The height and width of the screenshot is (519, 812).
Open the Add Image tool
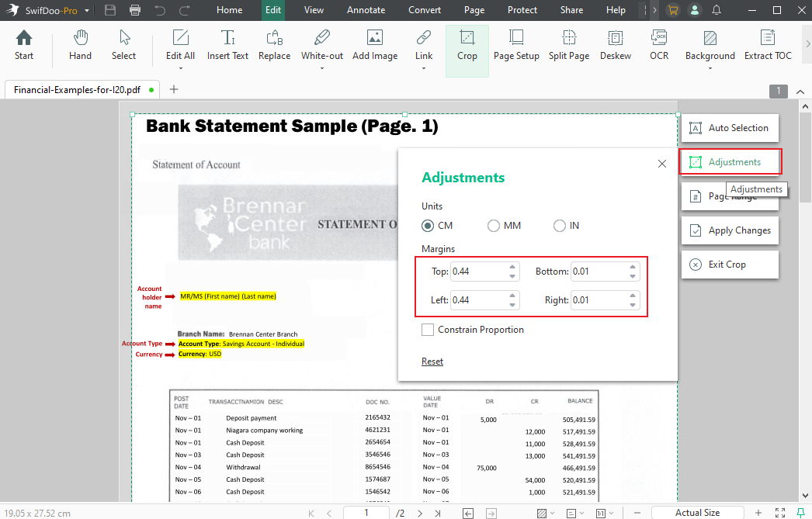375,44
